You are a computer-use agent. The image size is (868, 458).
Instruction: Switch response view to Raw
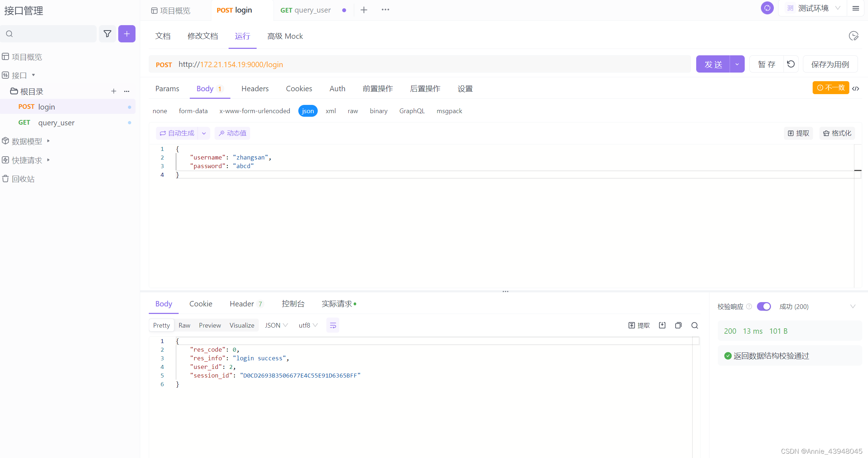184,325
